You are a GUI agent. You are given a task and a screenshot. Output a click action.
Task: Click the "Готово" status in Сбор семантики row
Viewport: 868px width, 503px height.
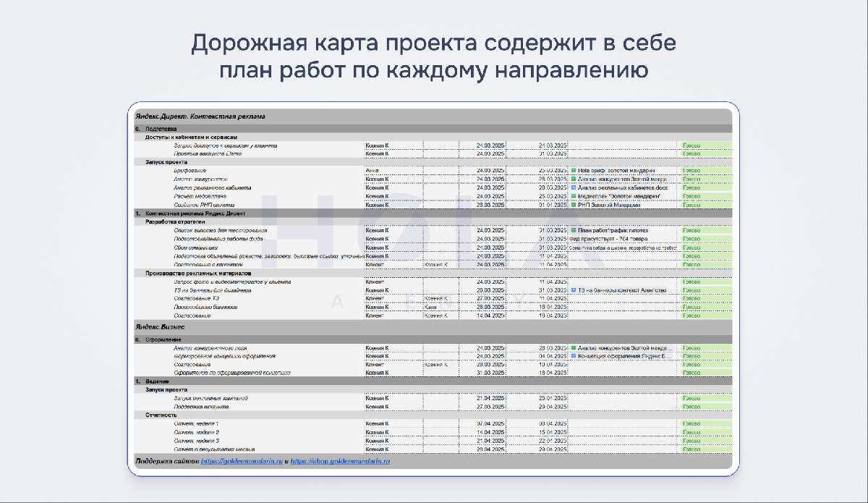[705, 248]
